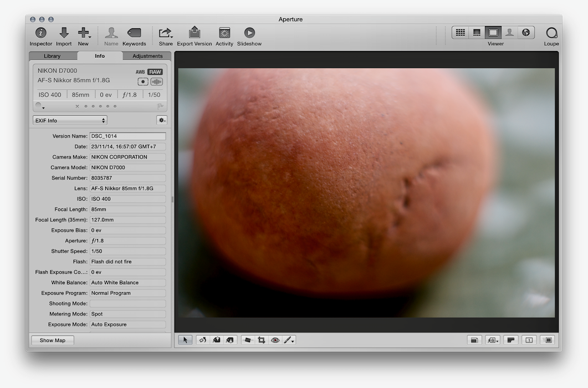Click the Flash did not fire value
588x388 pixels.
127,262
